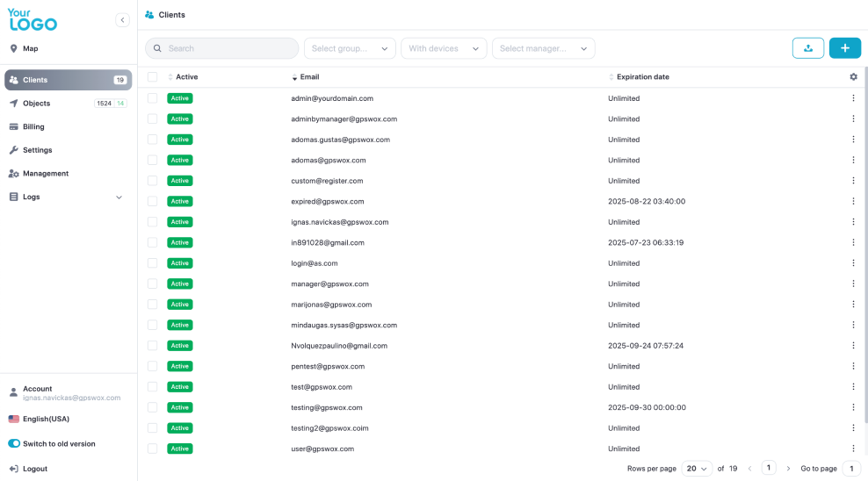Screen dimensions: 868x481
Task: Open three-dot menu for expired@gpswox.com row
Action: [853, 201]
